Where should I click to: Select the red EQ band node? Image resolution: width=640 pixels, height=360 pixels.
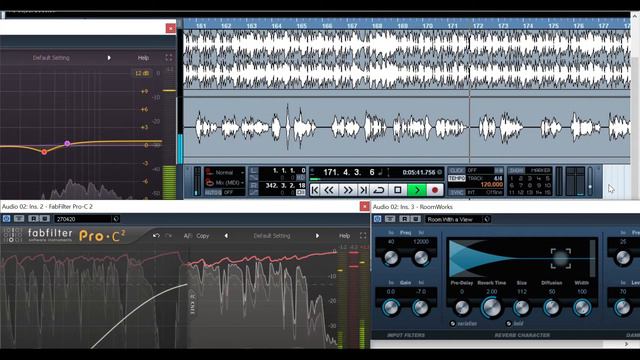pos(44,152)
